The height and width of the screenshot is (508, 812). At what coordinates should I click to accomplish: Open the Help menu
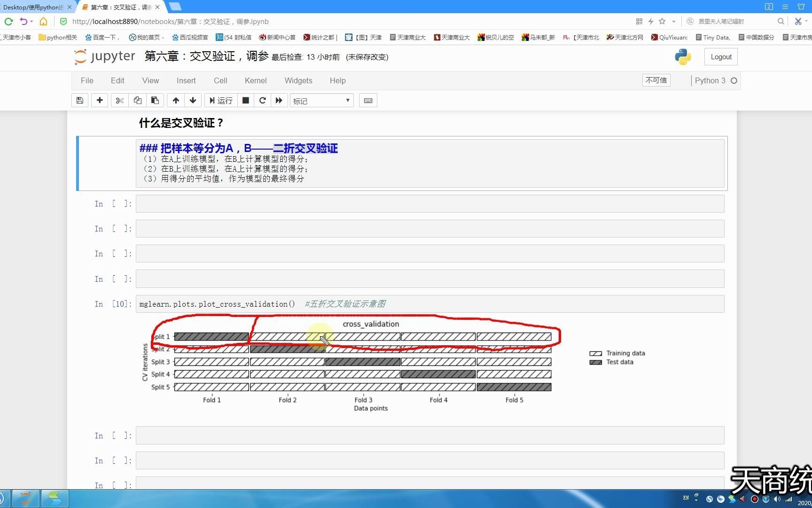click(x=337, y=80)
